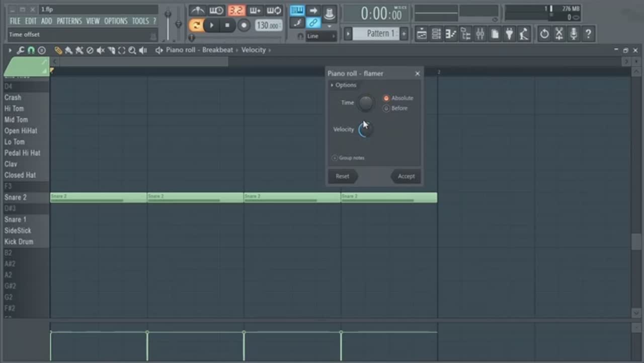Image resolution: width=644 pixels, height=363 pixels.
Task: Click the microphone recording icon
Action: click(x=574, y=34)
